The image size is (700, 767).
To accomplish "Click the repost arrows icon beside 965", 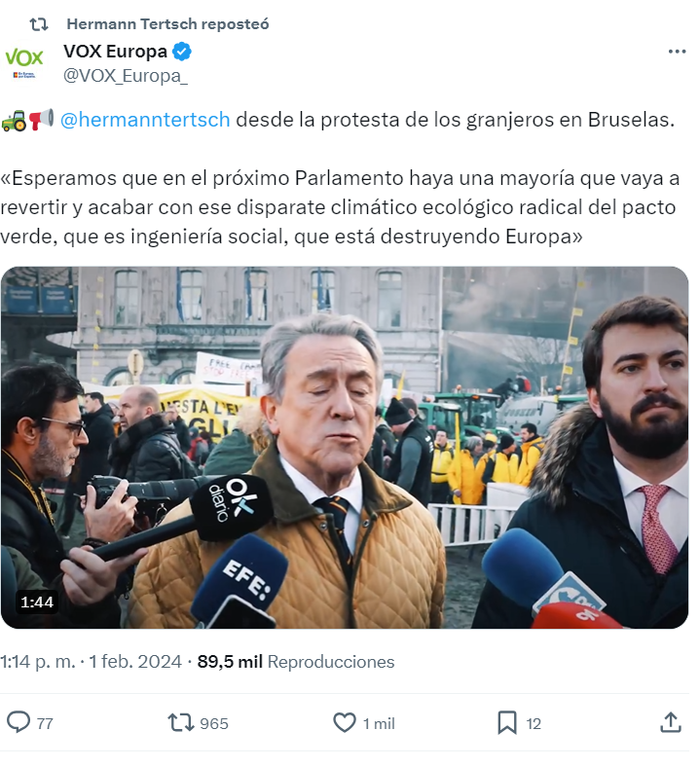I will tap(181, 722).
